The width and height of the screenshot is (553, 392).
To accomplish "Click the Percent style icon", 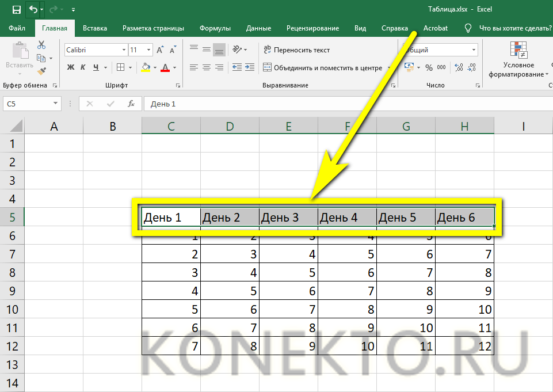I will [429, 67].
